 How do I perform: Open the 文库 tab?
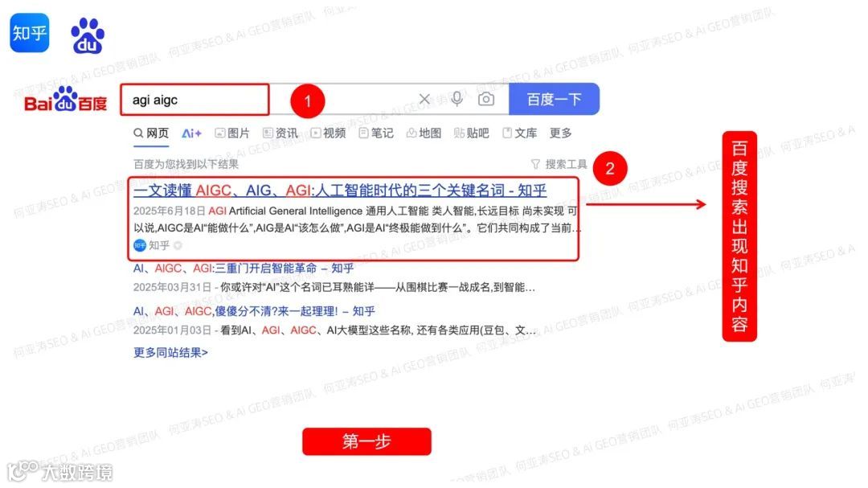tap(520, 133)
